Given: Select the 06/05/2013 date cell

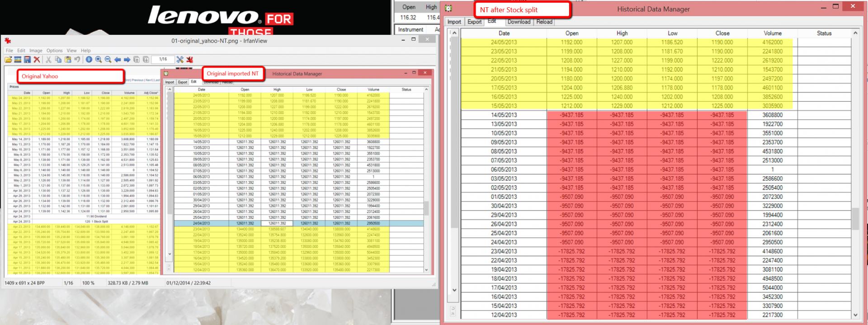Looking at the screenshot, I should point(504,170).
